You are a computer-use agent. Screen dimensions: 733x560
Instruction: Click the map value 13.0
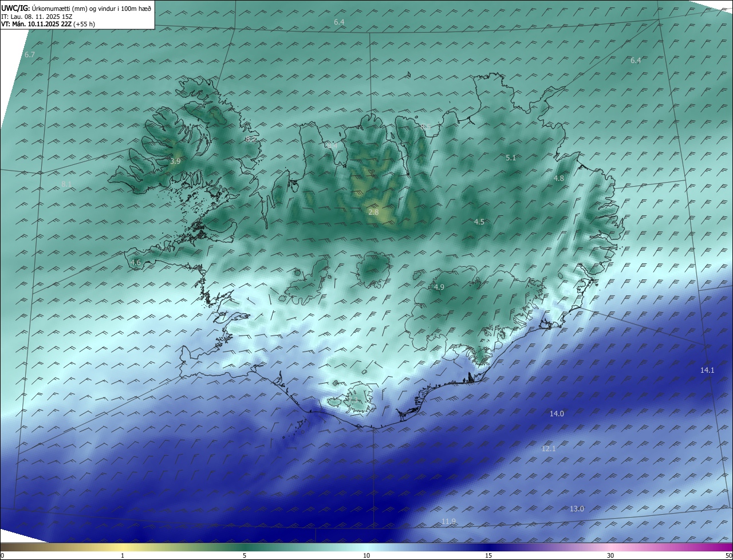click(577, 509)
